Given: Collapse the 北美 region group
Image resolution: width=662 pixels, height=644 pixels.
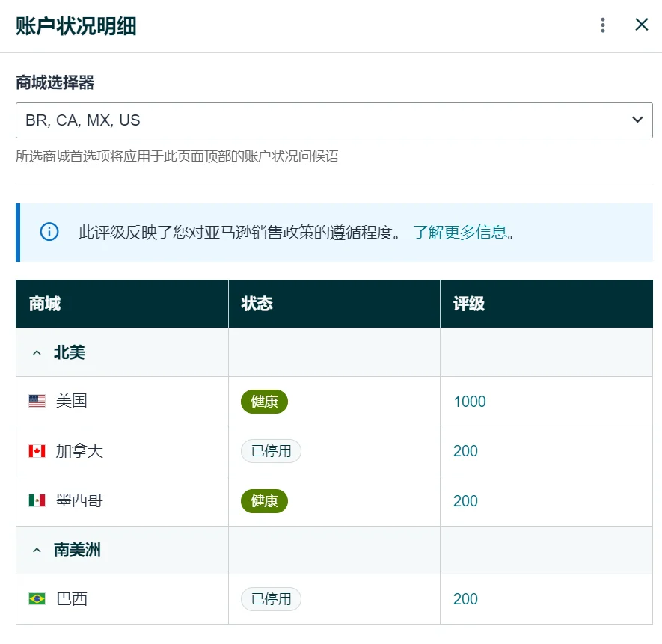Looking at the screenshot, I should coord(36,352).
